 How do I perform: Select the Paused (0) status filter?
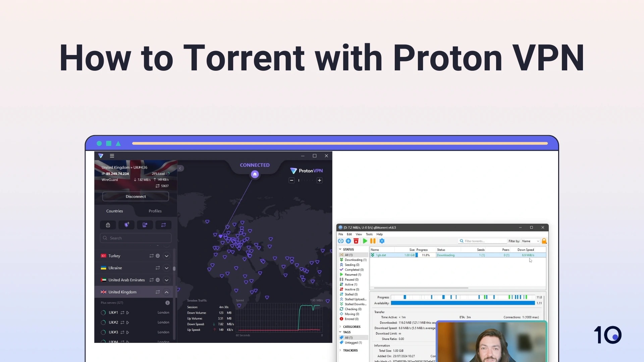click(349, 280)
